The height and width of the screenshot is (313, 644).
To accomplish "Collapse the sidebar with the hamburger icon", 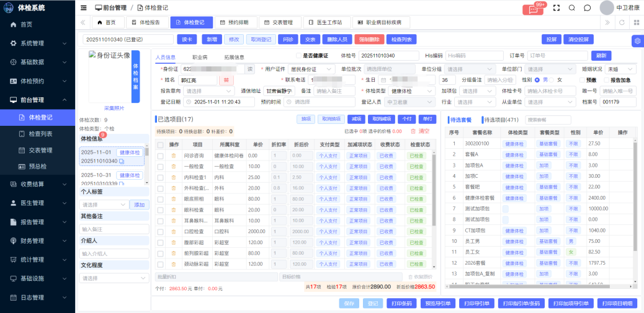I will pyautogui.click(x=84, y=7).
